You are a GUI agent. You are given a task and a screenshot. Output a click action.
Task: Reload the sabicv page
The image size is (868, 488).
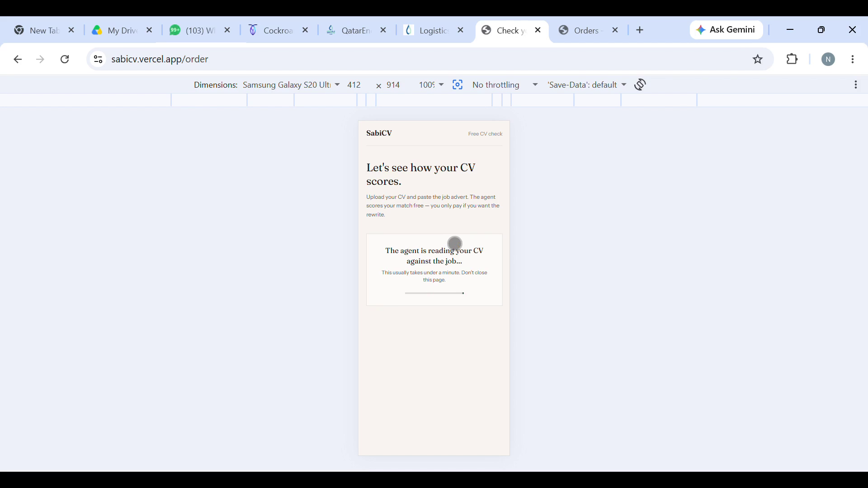coord(65,59)
